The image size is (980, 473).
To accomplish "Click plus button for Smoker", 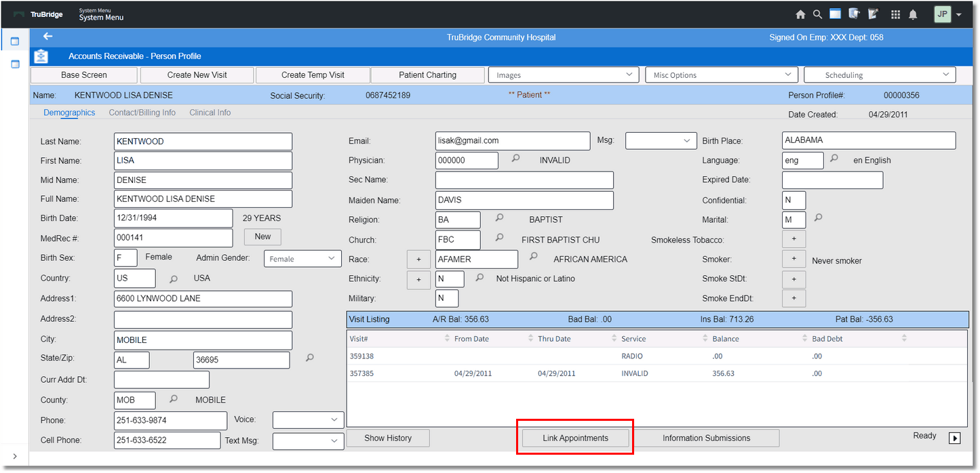I will [x=794, y=259].
